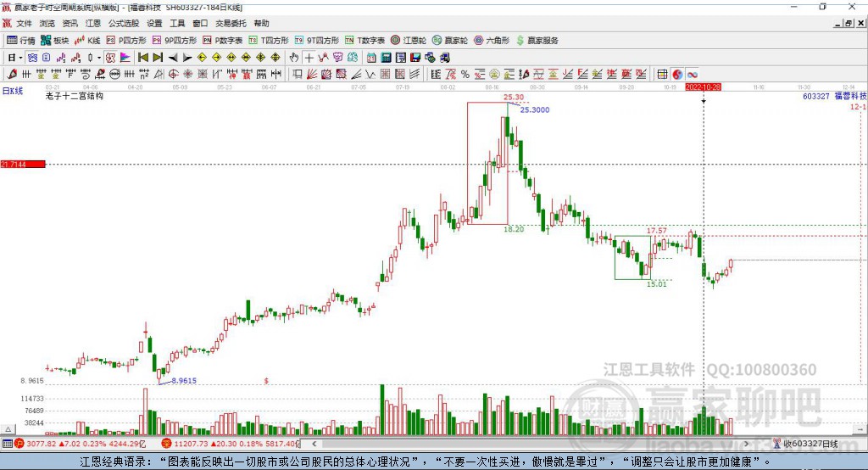This screenshot has height=470, width=868.
Task: Open the 公式选股 menu
Action: click(124, 23)
